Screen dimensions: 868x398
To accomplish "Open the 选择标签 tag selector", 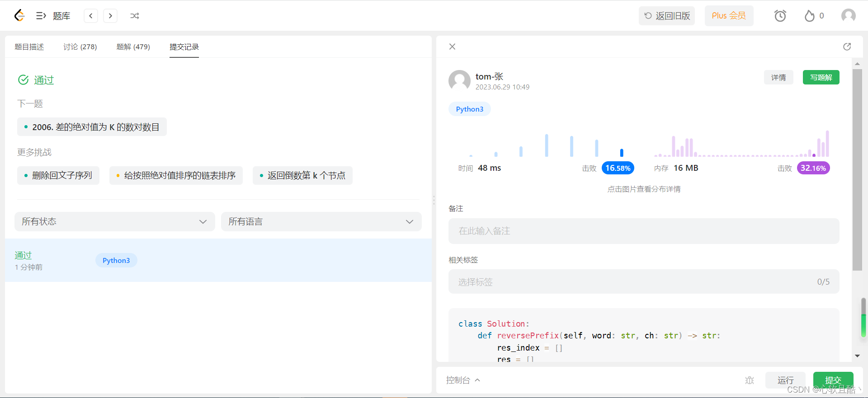I will coord(644,282).
